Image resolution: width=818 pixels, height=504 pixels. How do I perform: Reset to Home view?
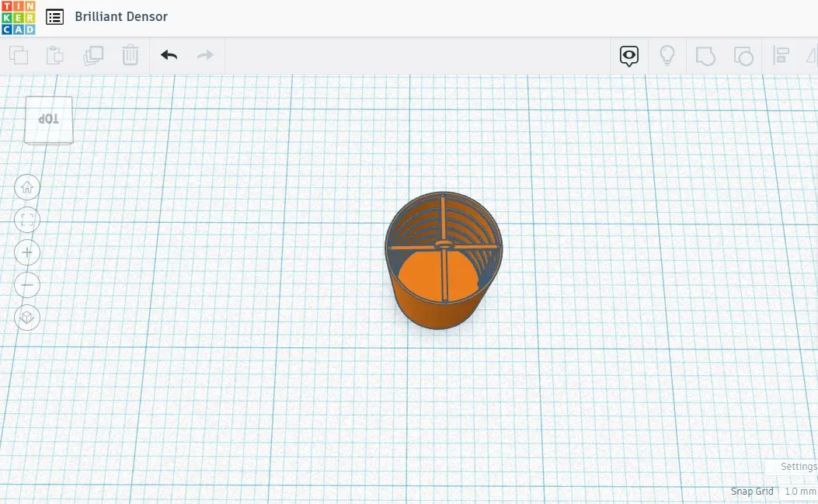click(x=27, y=187)
